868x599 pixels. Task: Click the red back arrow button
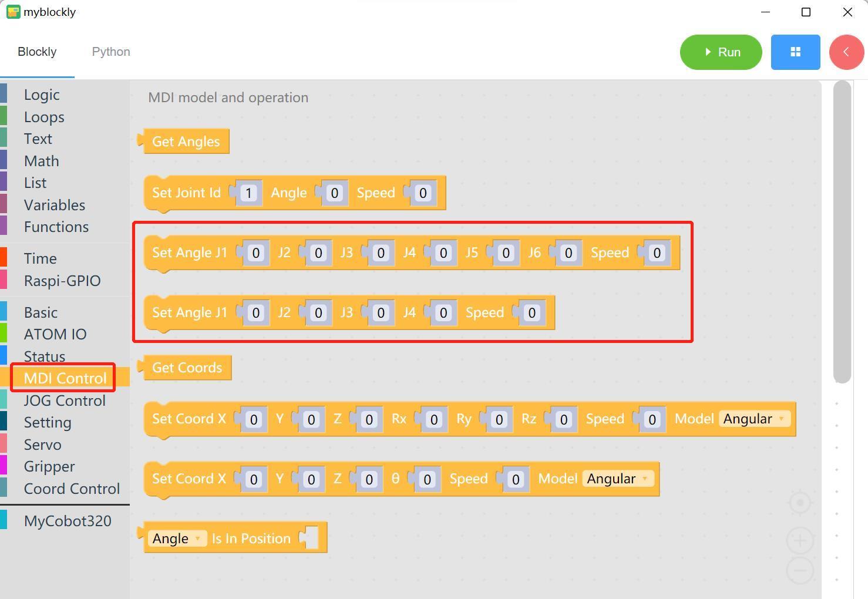point(846,52)
